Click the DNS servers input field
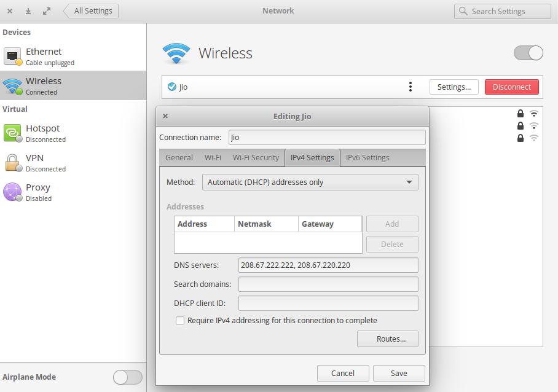The image size is (558, 392). pyautogui.click(x=328, y=265)
